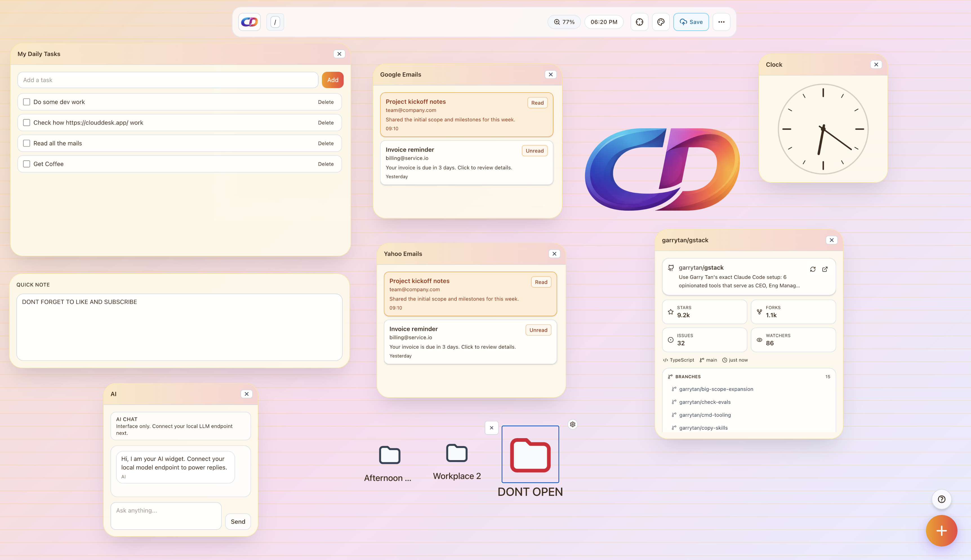Click the CloudDesk logo in the toolbar
This screenshot has height=560, width=971.
pos(249,22)
